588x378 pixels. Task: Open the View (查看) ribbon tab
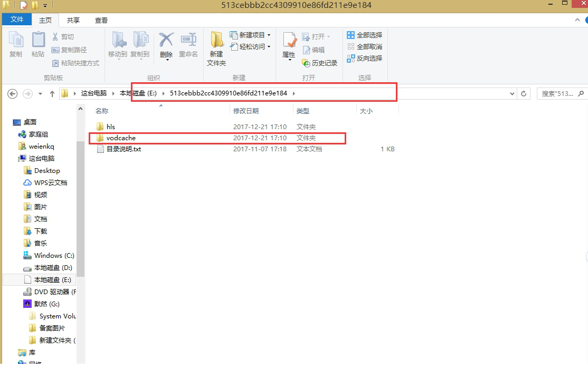[x=101, y=20]
